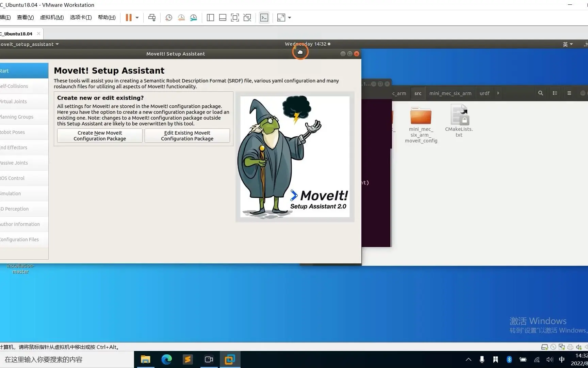This screenshot has width=588, height=368.
Task: Open the Simulation step
Action: click(24, 194)
